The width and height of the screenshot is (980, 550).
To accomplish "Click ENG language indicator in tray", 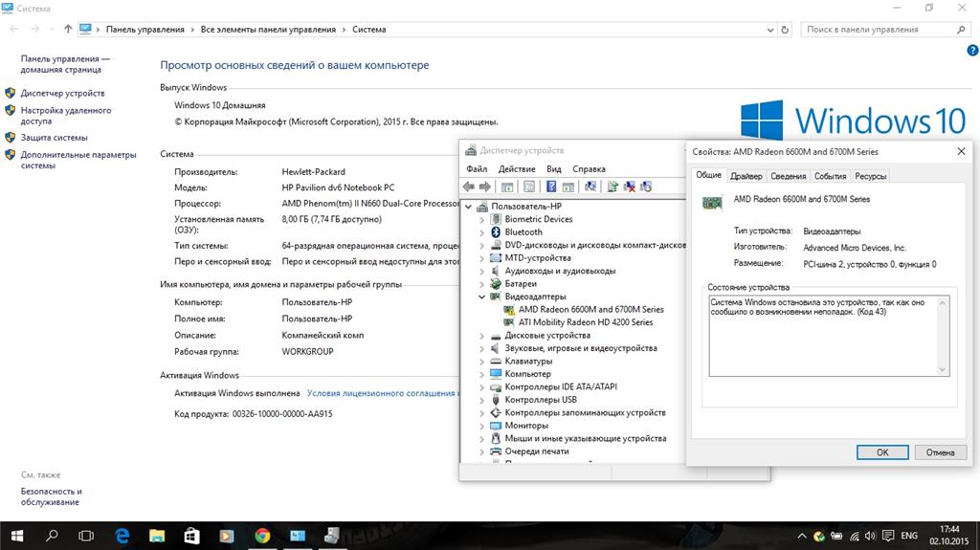I will (909, 537).
